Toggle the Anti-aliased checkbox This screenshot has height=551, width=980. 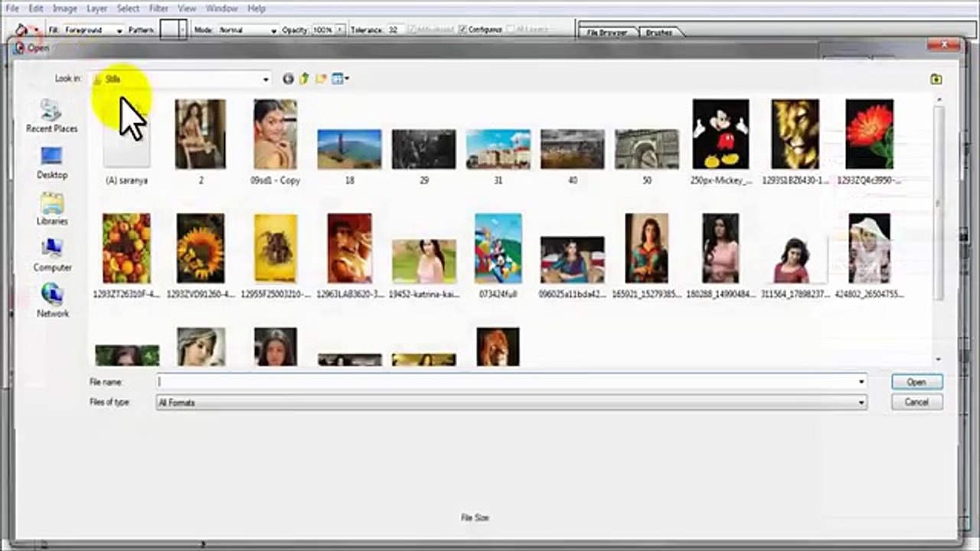[411, 30]
